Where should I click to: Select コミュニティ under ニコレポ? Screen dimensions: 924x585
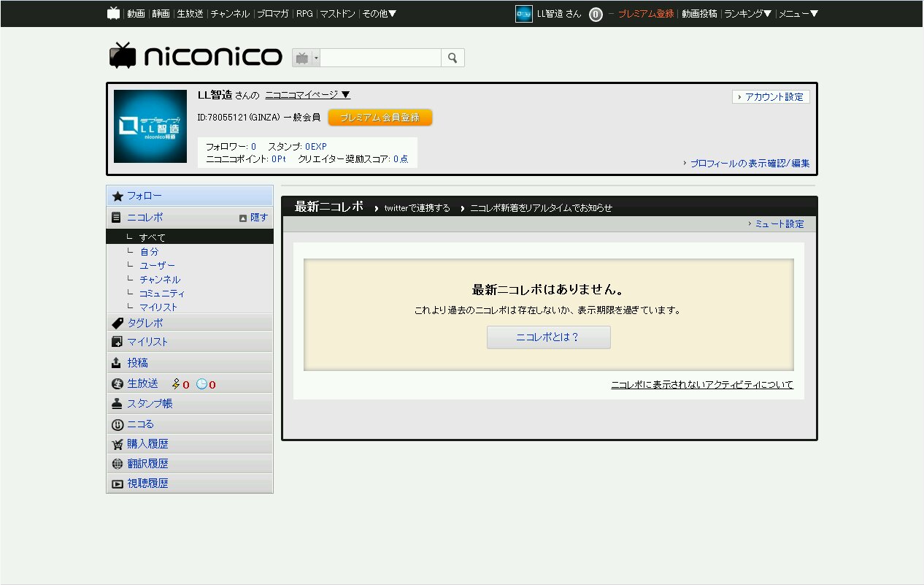[162, 293]
